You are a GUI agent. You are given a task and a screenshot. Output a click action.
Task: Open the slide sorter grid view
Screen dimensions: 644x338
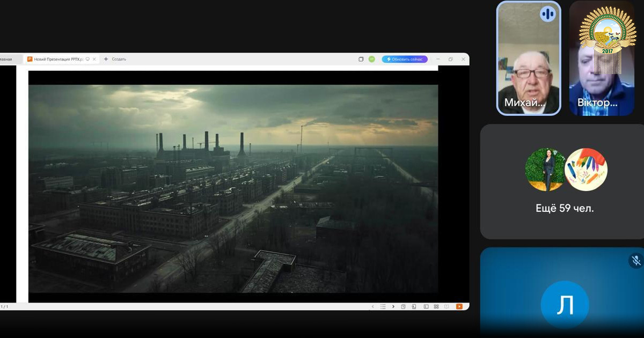click(436, 306)
